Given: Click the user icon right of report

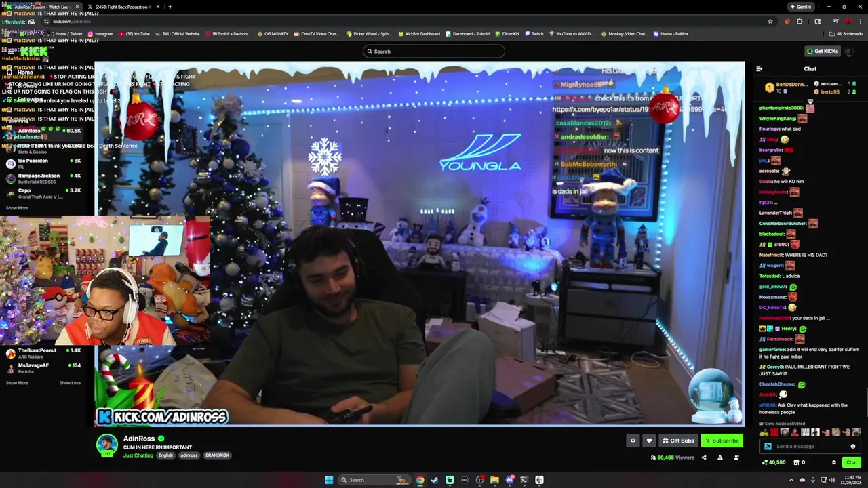Looking at the screenshot, I should point(736,457).
